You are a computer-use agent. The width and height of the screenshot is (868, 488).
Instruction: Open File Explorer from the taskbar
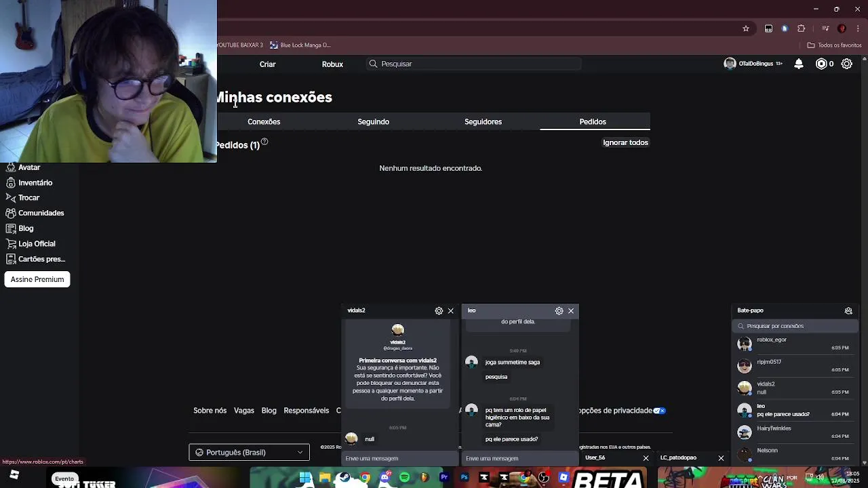[x=325, y=478]
